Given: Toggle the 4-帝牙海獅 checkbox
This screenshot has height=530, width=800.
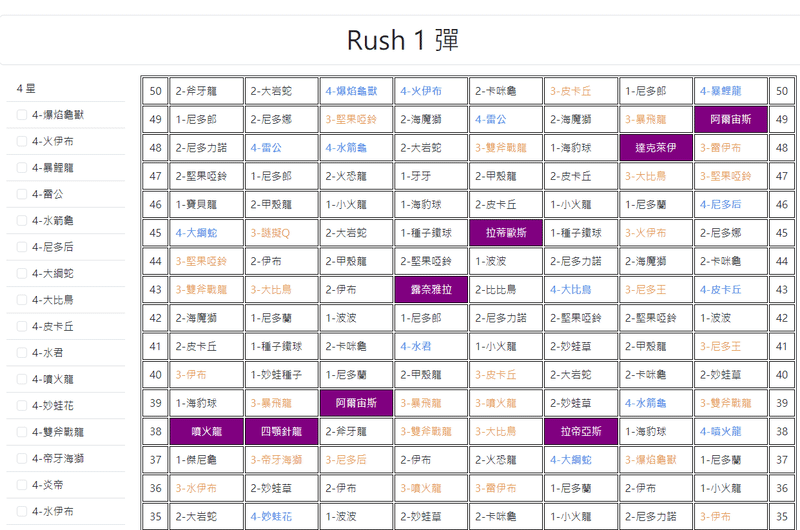Looking at the screenshot, I should [22, 459].
